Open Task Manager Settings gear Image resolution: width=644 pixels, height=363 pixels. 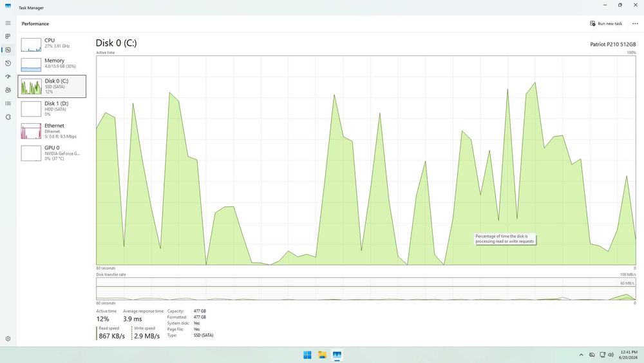[x=8, y=338]
